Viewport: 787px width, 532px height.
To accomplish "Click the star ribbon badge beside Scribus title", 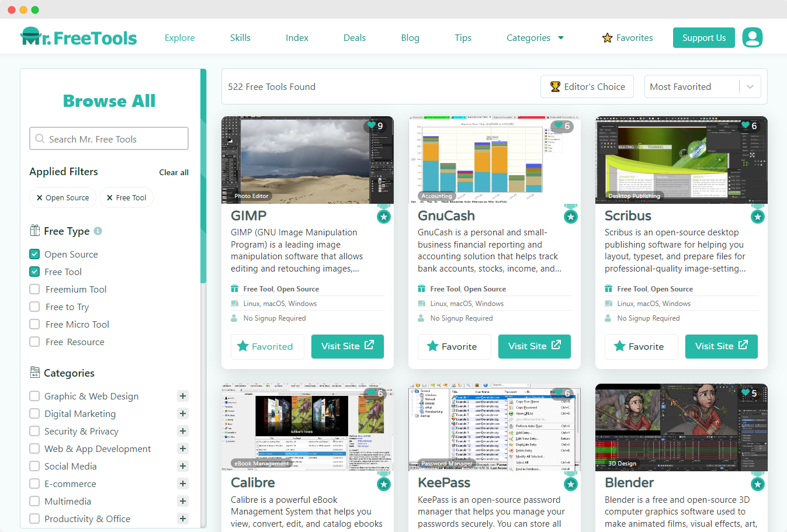I will tap(758, 215).
